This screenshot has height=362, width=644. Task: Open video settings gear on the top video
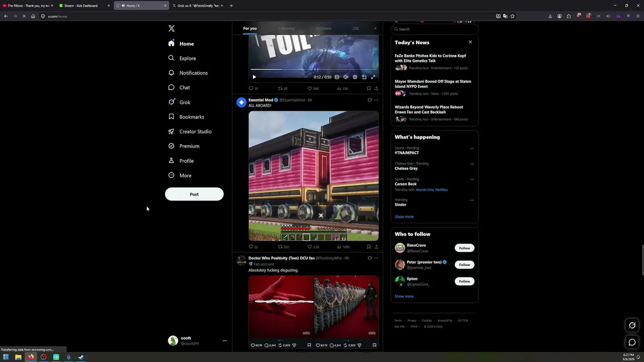pyautogui.click(x=355, y=77)
